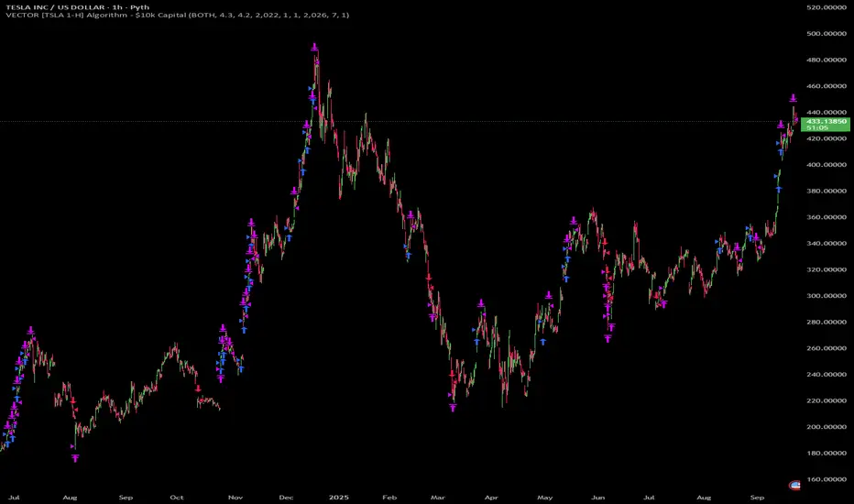Click the TESLA INC / US DOLLAR chart title
854x504 pixels.
[x=77, y=7]
